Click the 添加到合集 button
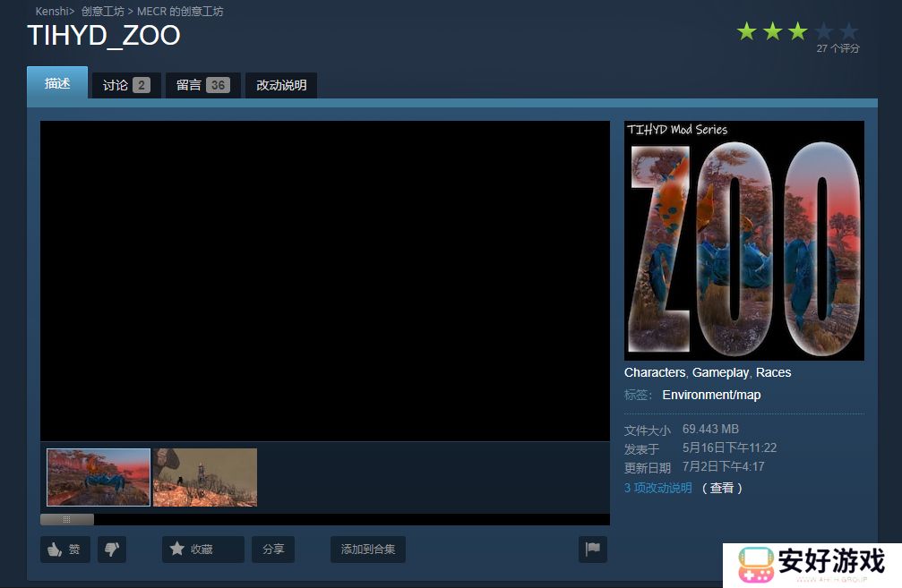 pos(367,549)
